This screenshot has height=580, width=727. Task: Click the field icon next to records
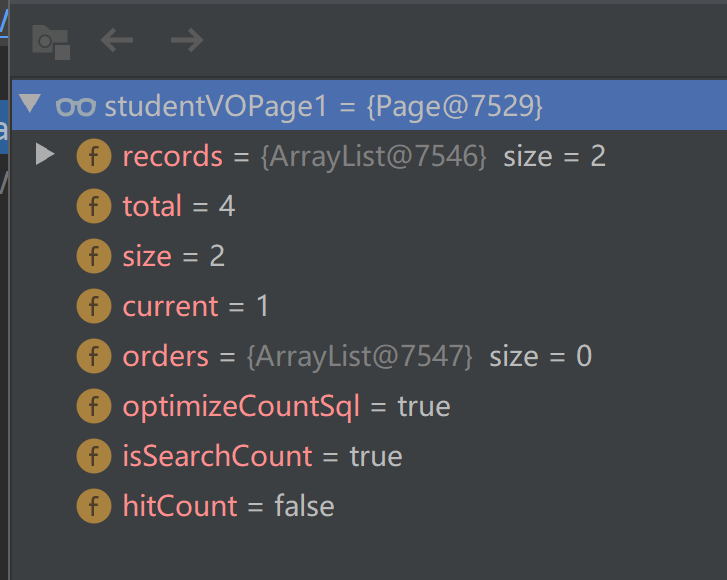[93, 156]
